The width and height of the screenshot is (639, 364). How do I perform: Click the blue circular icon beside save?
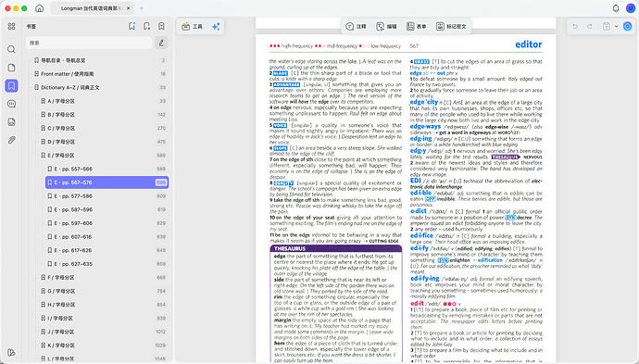pos(628,27)
